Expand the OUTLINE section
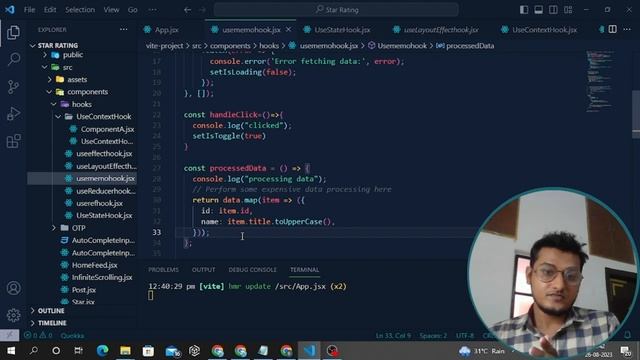 [x=51, y=311]
